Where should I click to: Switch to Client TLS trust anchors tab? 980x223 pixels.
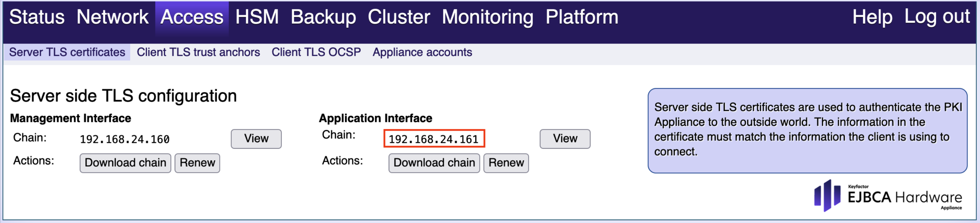tap(198, 52)
